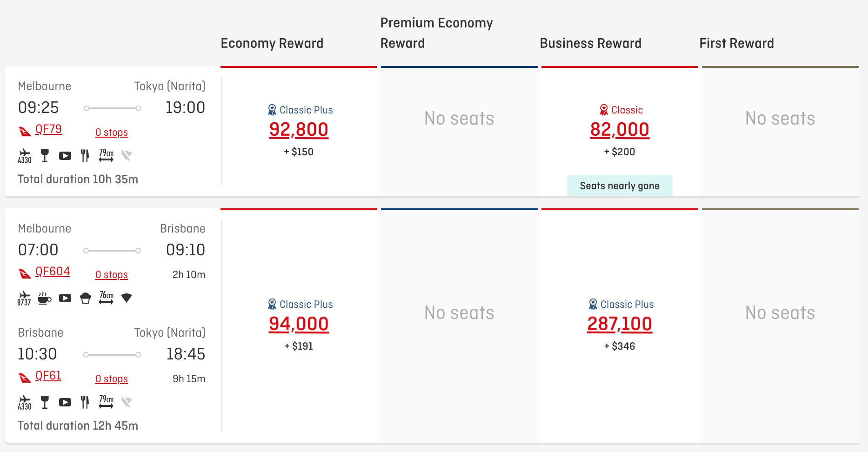Click the 79cm seat pitch icon on QF79

pyautogui.click(x=106, y=155)
